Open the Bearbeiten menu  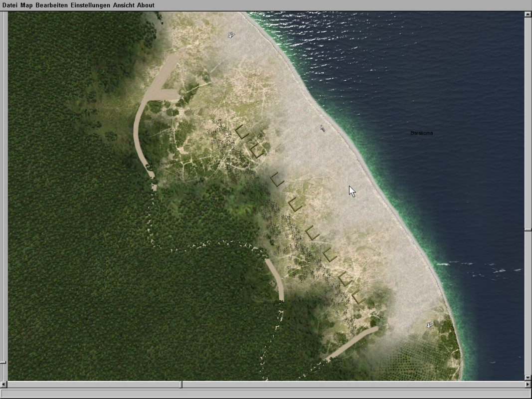coord(51,5)
